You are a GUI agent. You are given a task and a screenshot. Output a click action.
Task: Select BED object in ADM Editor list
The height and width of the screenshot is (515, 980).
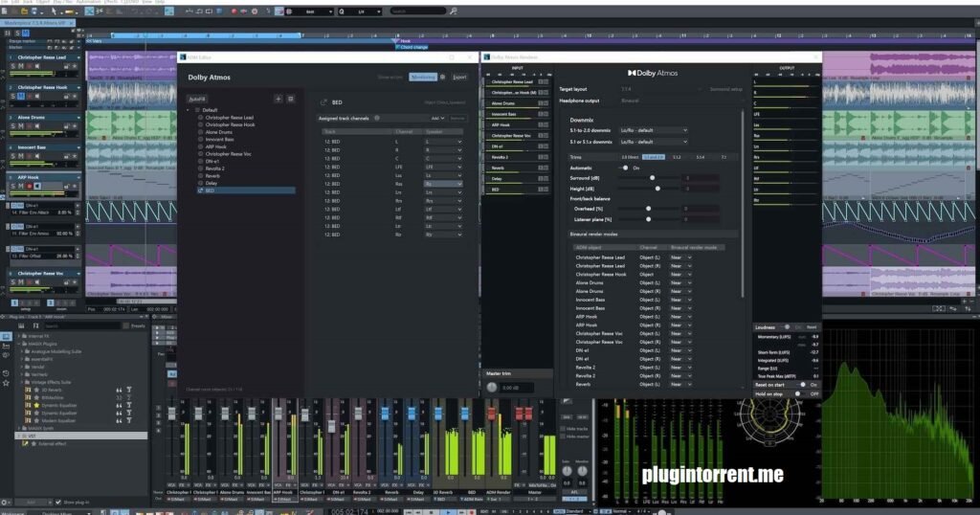[245, 190]
